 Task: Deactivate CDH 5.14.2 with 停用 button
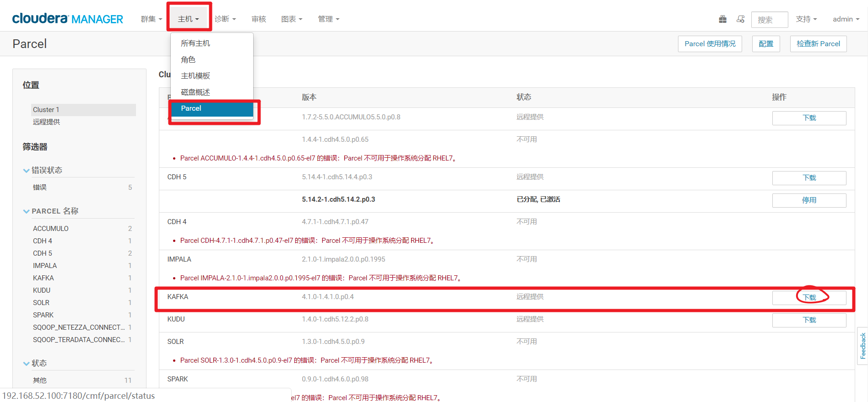coord(809,200)
